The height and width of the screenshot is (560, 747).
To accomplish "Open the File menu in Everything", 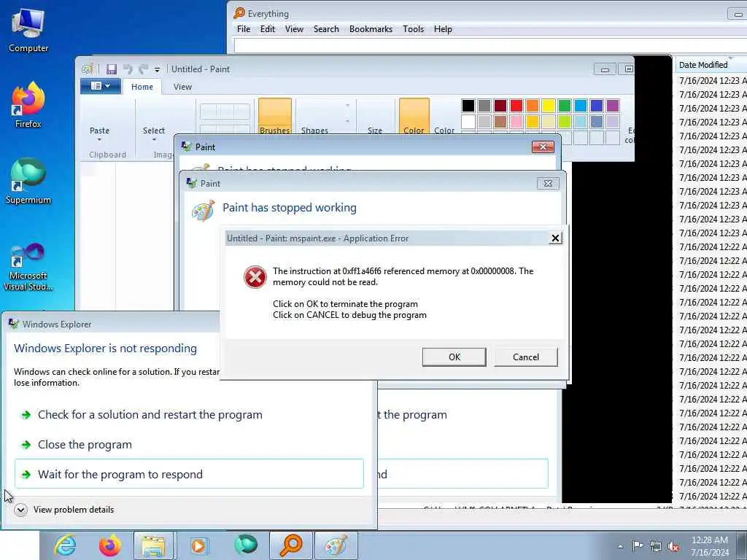I will (x=244, y=29).
